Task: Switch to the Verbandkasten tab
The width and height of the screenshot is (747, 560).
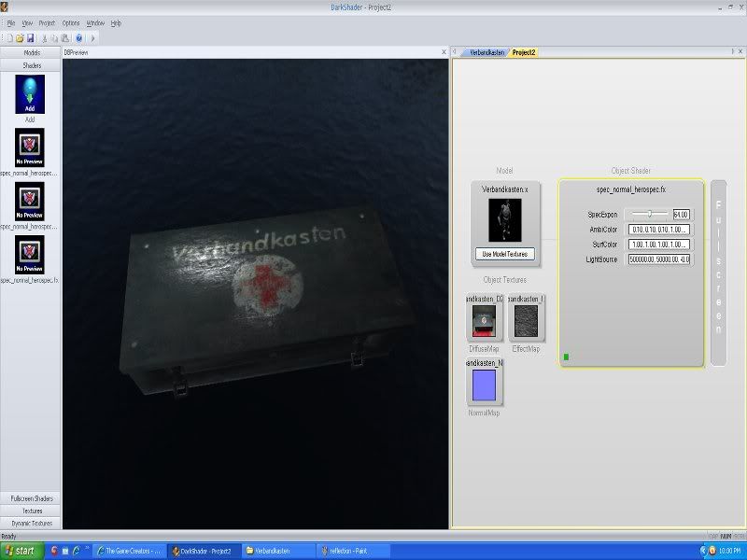Action: 486,52
